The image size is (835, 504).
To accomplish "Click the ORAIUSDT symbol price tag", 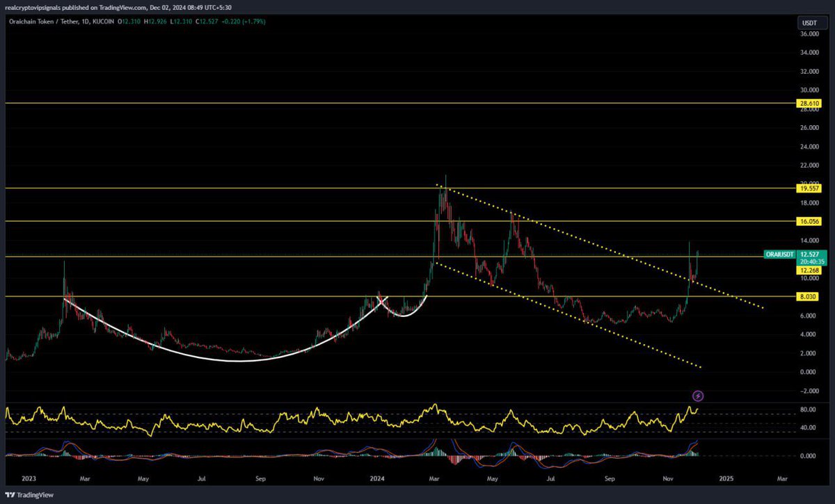I will click(781, 254).
